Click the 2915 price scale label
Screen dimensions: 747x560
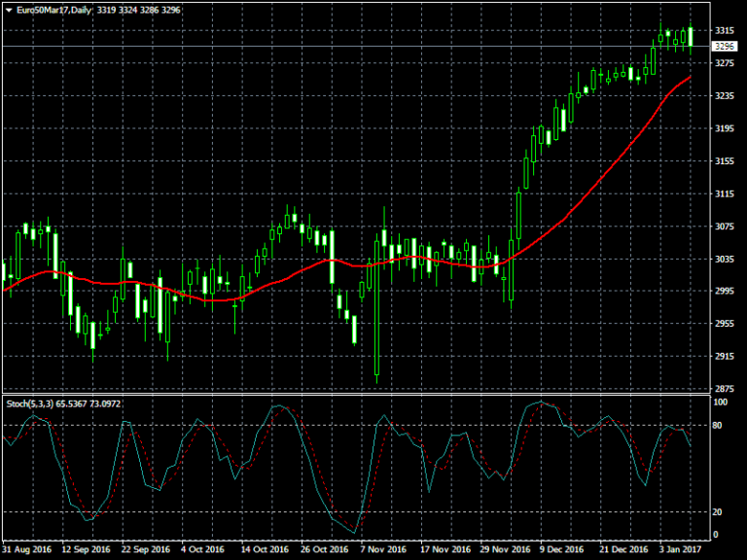[x=724, y=356]
